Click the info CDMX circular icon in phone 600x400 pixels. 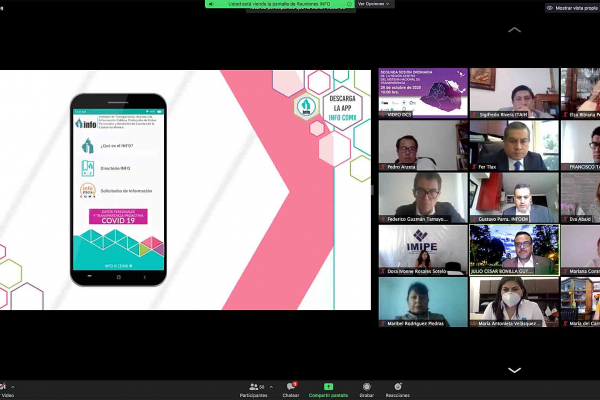pyautogui.click(x=88, y=190)
